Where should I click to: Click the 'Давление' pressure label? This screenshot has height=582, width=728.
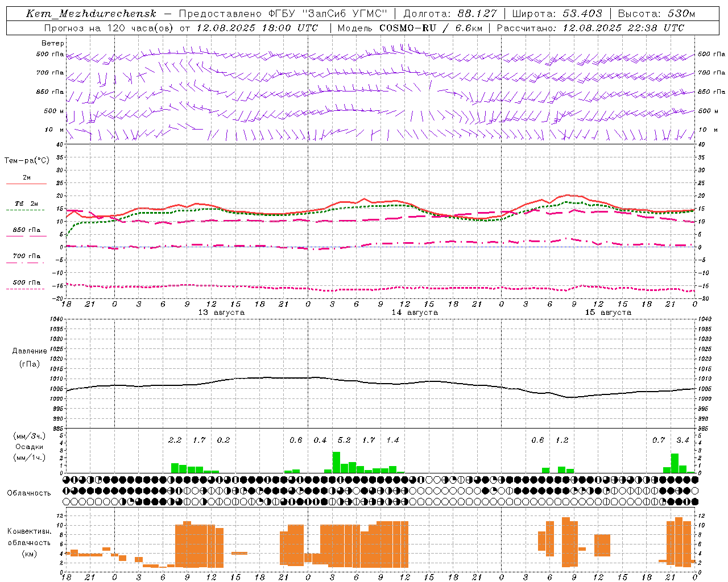30,351
